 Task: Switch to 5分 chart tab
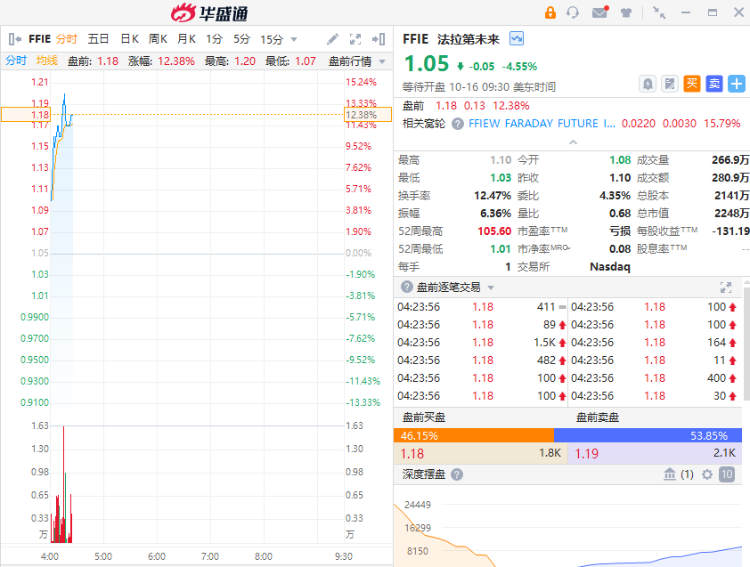click(x=242, y=39)
